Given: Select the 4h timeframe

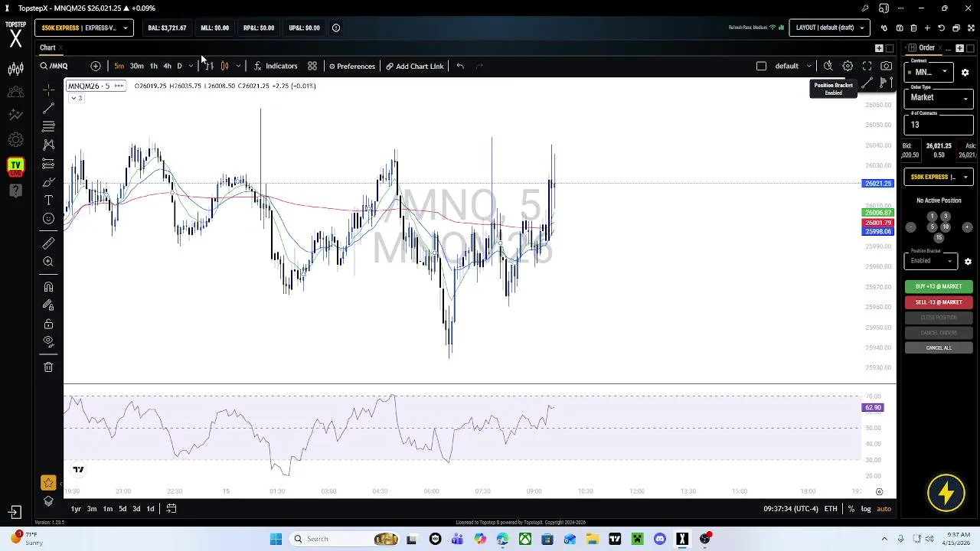Looking at the screenshot, I should coord(167,66).
